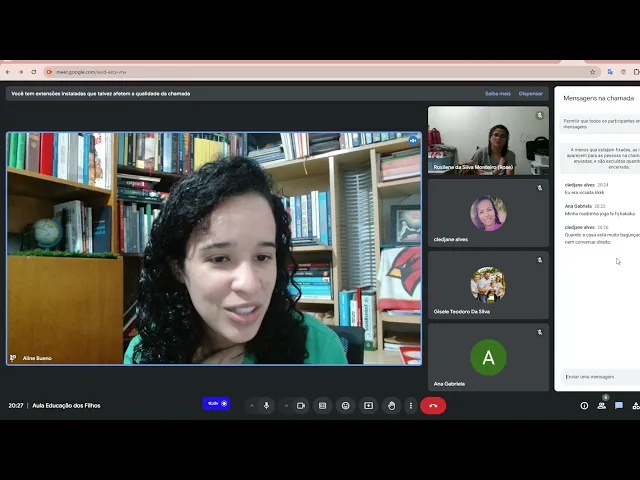The height and width of the screenshot is (480, 640).
Task: Open the emoji reactions button
Action: 346,406
